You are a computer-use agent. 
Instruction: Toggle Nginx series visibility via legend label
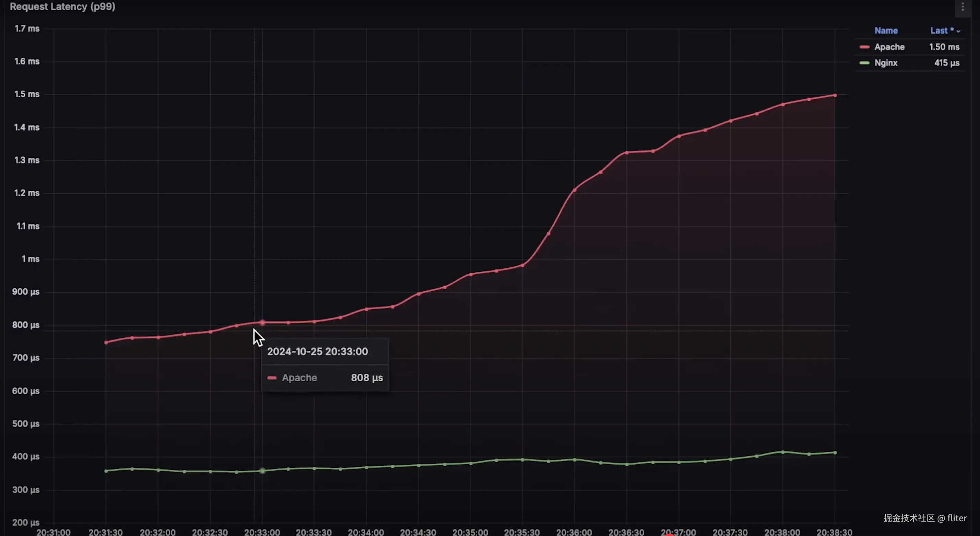[886, 63]
